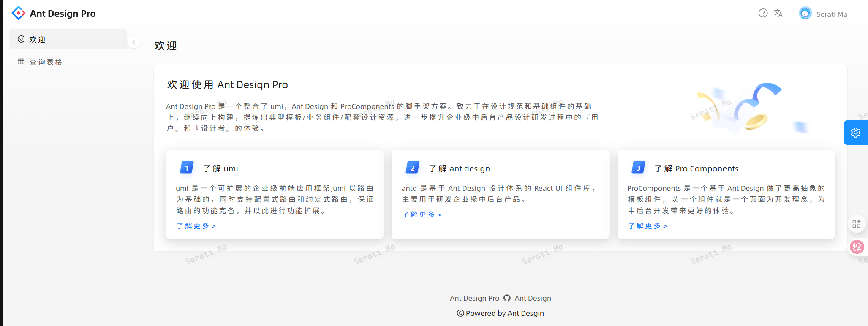Viewport: 868px width, 326px height.
Task: Click the pink translate floating icon
Action: click(857, 247)
